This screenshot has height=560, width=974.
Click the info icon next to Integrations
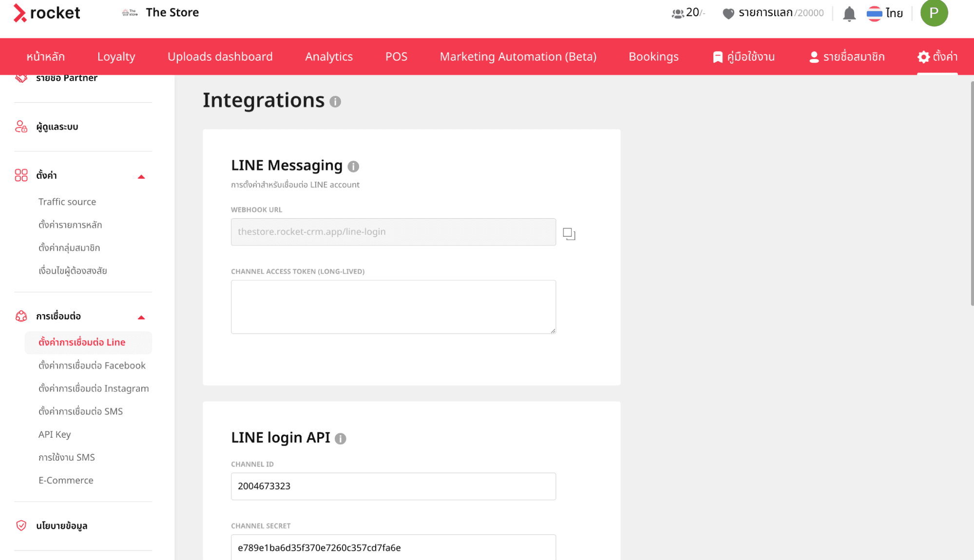pyautogui.click(x=335, y=102)
